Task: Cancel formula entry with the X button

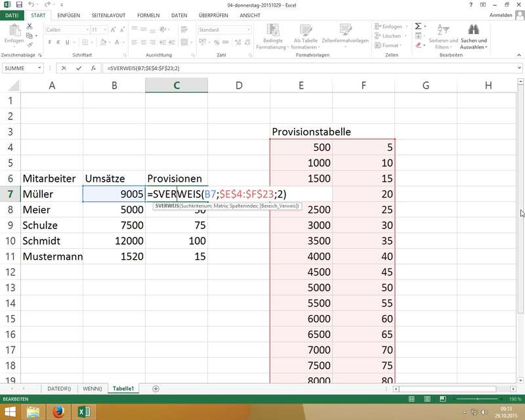Action: (64, 68)
